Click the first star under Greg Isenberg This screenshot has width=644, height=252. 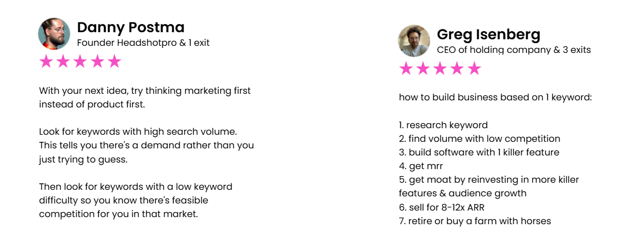tap(406, 69)
